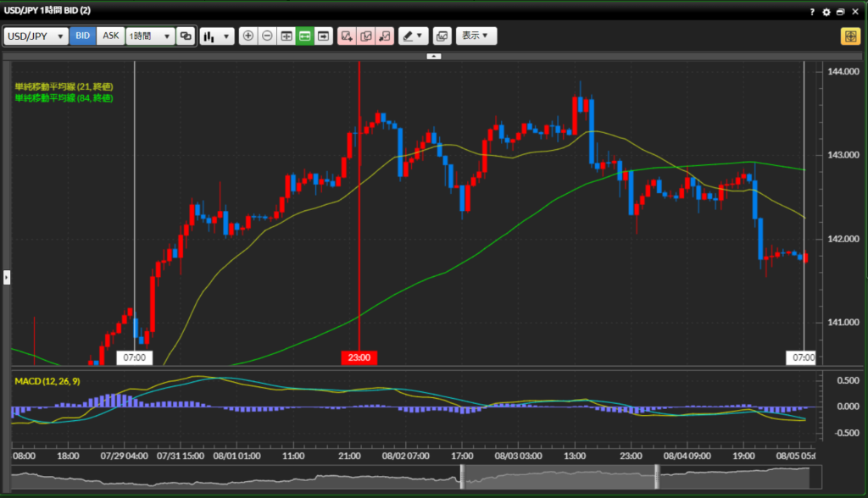Click the zoom in (plus) chart icon
The height and width of the screenshot is (498, 868).
click(248, 36)
